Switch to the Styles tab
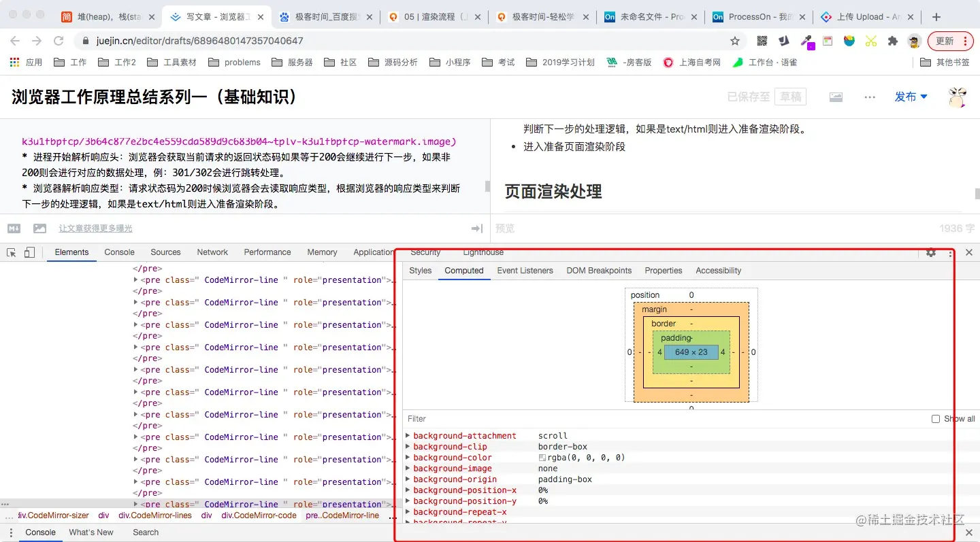Screen dimensions: 980x542 pyautogui.click(x=421, y=271)
